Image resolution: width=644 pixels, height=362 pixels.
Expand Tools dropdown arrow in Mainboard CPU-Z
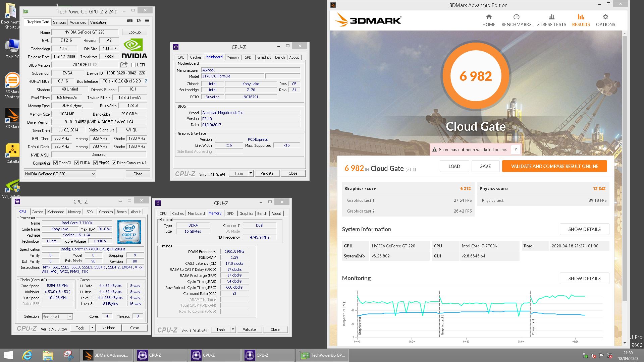[x=251, y=173]
